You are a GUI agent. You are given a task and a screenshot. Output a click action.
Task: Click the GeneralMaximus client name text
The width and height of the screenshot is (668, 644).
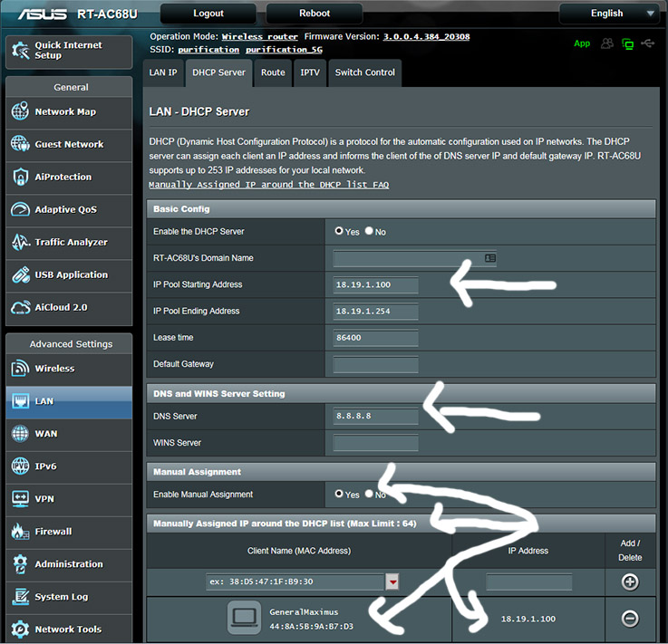click(304, 612)
